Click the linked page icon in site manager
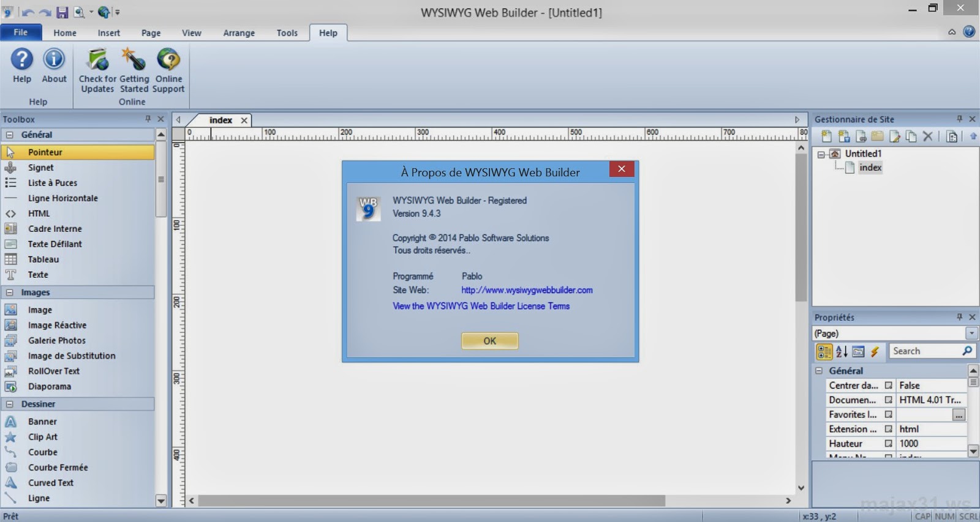980x522 pixels. (x=861, y=136)
